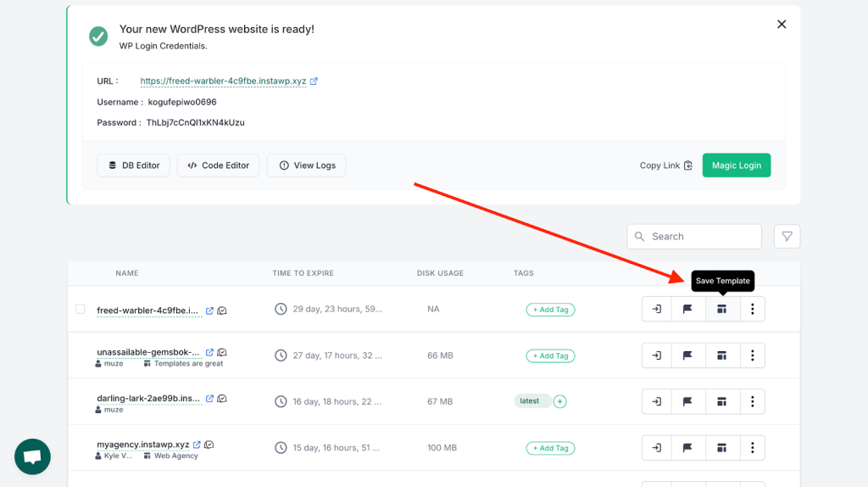Click the Magic Login button

click(737, 165)
